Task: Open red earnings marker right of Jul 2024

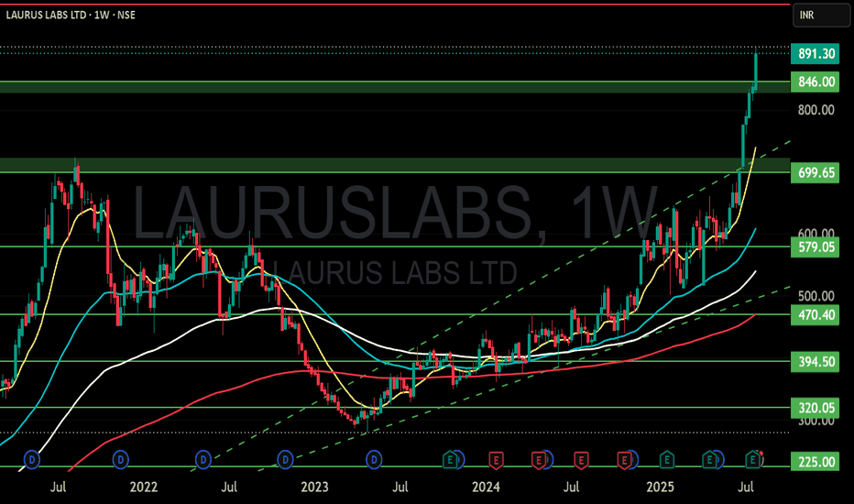Action: point(581,460)
